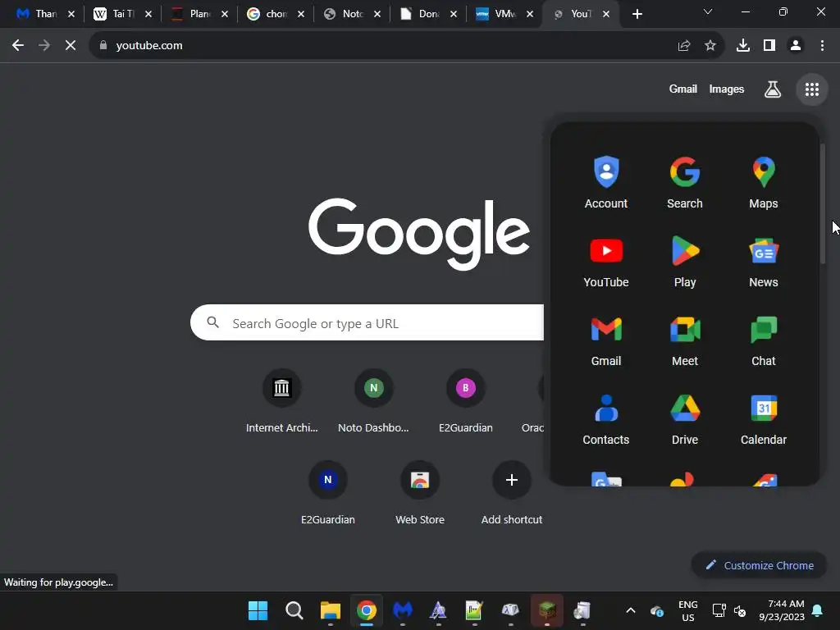Open the E2Guardian shortcut with B icon
This screenshot has height=630, width=840.
point(466,400)
